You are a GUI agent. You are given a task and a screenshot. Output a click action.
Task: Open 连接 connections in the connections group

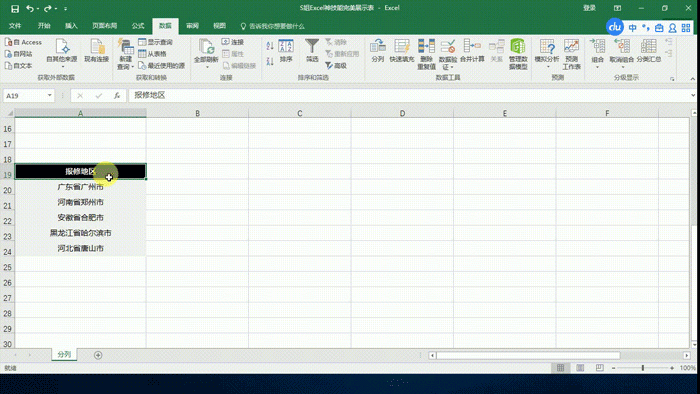(x=233, y=42)
